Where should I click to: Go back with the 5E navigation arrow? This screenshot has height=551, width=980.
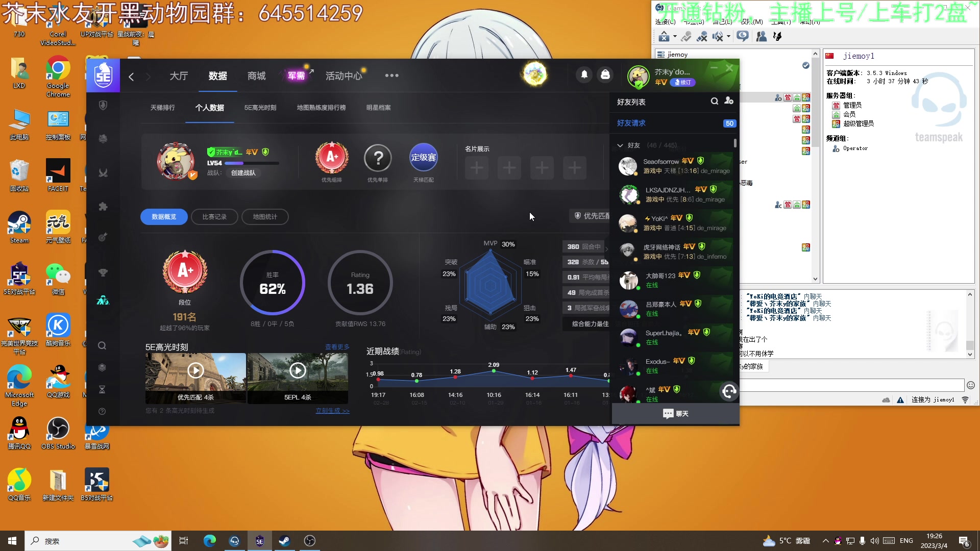131,77
